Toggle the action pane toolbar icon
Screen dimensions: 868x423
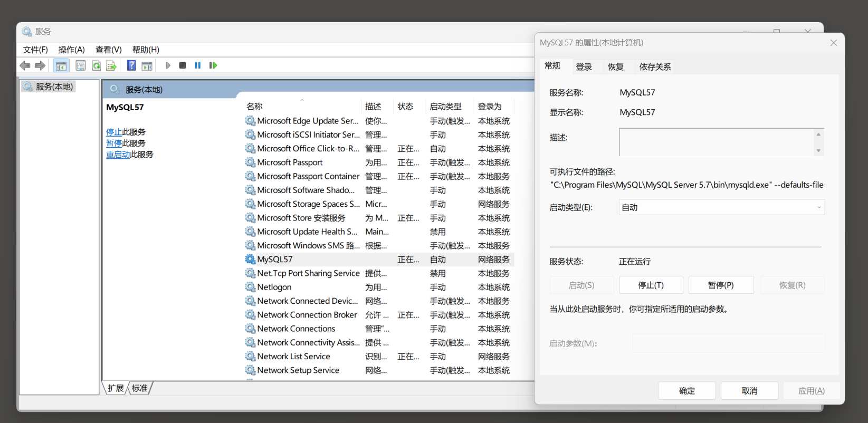click(147, 65)
